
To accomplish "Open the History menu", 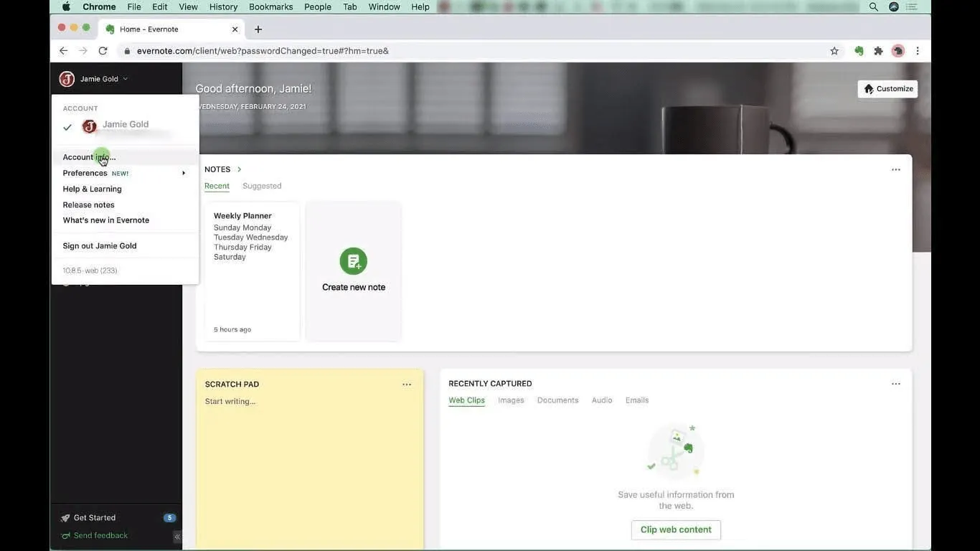I will (223, 6).
